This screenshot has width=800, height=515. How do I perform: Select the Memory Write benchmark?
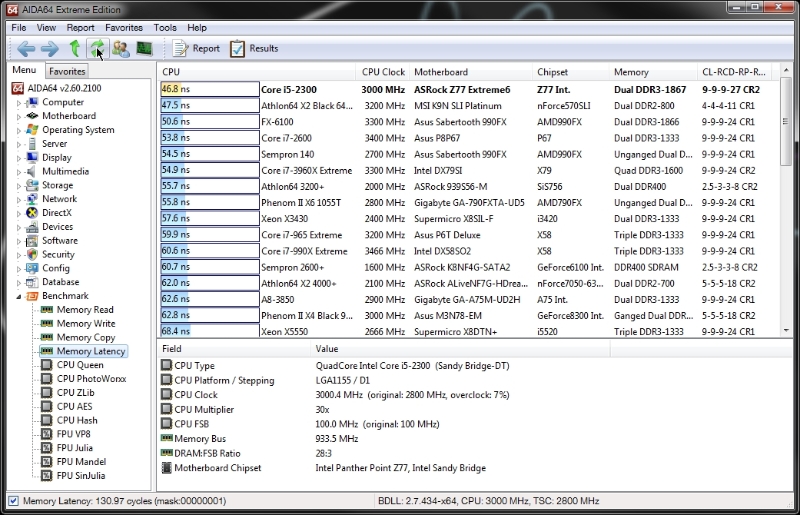coord(86,324)
